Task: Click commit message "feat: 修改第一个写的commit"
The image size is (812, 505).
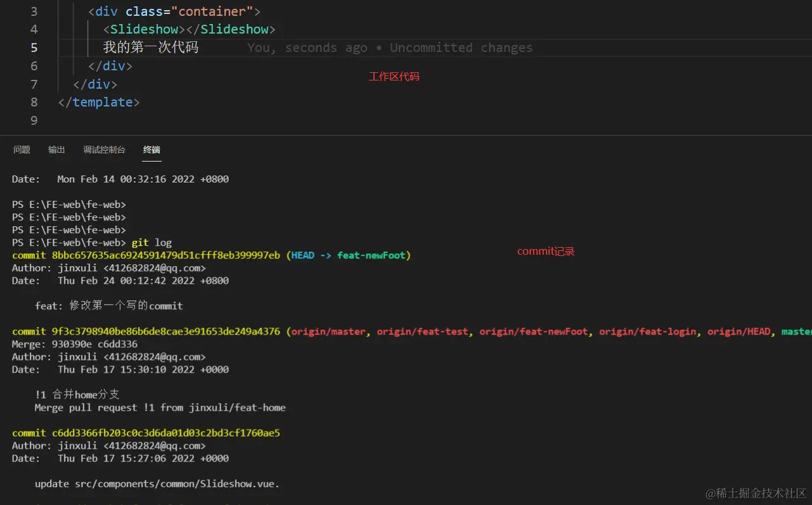Action: pos(109,305)
